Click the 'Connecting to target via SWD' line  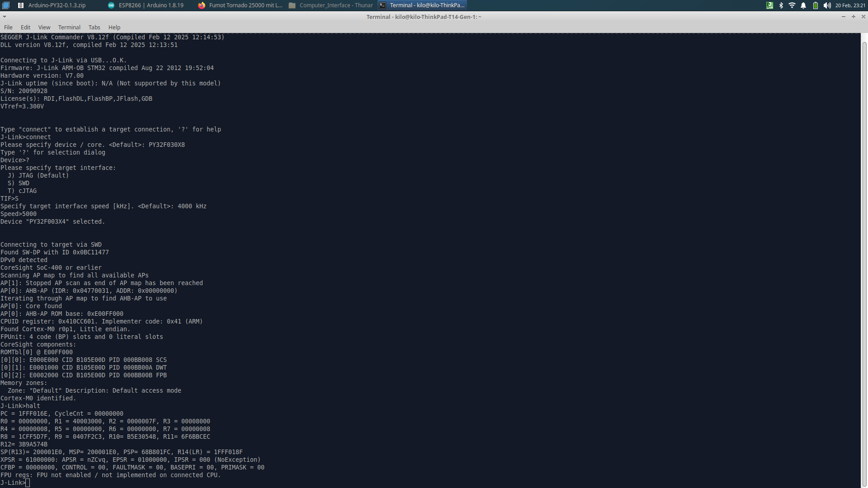51,244
